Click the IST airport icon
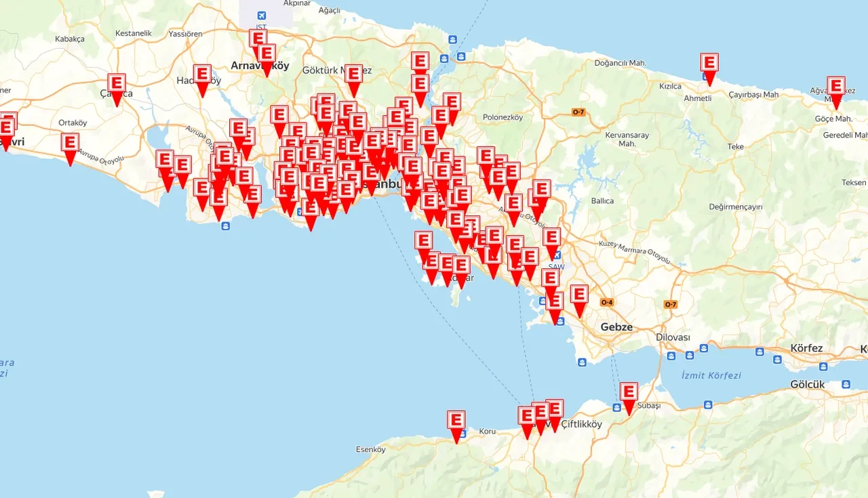This screenshot has width=868, height=498. 262,16
